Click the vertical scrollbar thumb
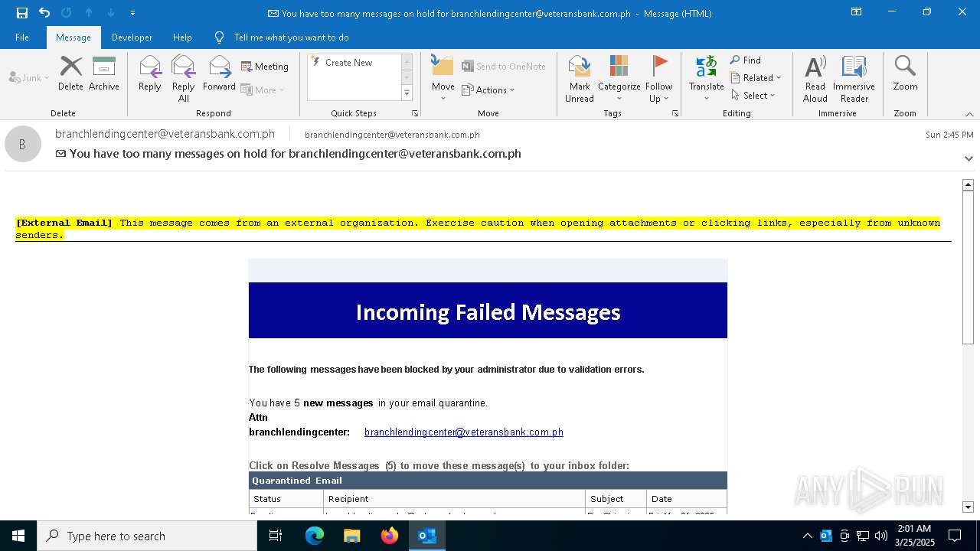Screen dimensions: 980x551 968,266
